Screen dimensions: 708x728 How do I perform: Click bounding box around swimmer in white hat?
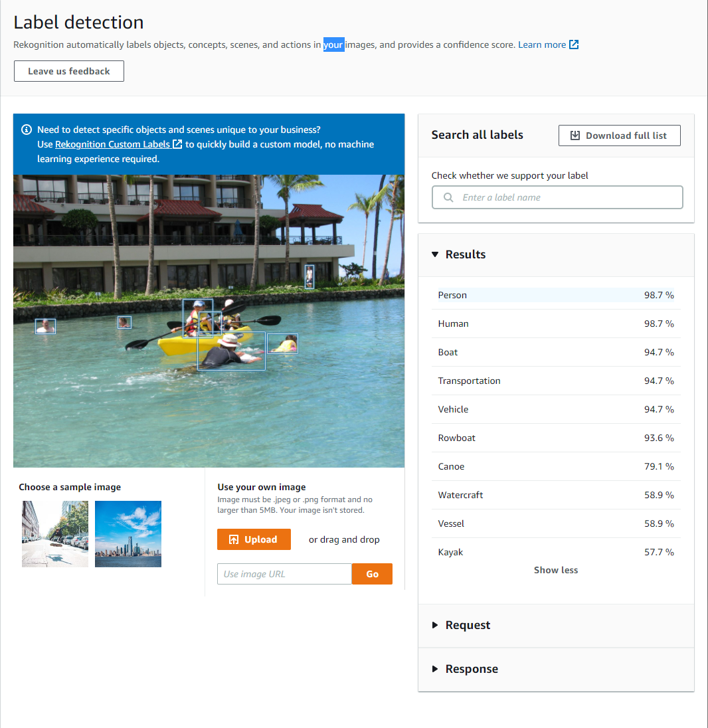[231, 351]
